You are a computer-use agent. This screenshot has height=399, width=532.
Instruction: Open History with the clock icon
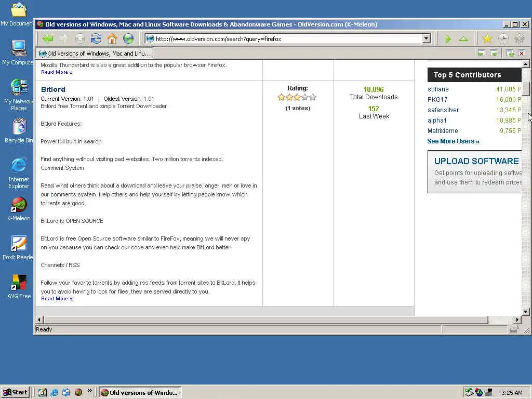click(x=503, y=38)
